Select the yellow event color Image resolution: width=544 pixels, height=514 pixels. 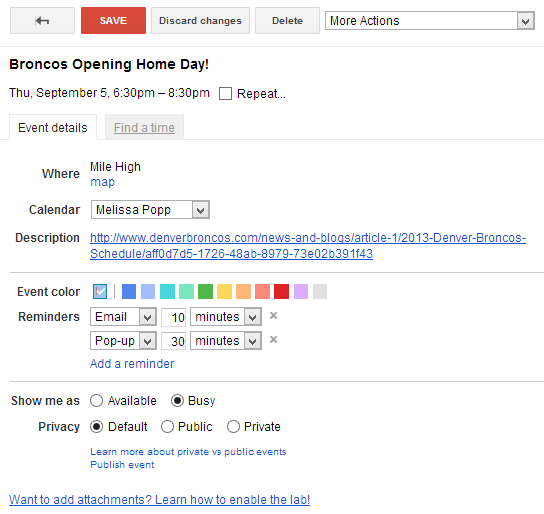pos(224,291)
